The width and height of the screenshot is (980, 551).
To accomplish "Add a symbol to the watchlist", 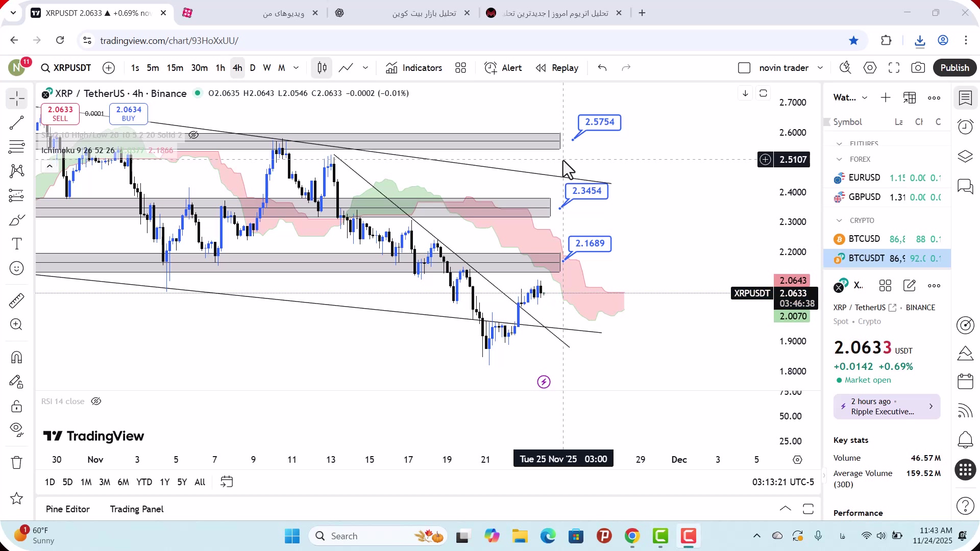I will click(x=886, y=98).
